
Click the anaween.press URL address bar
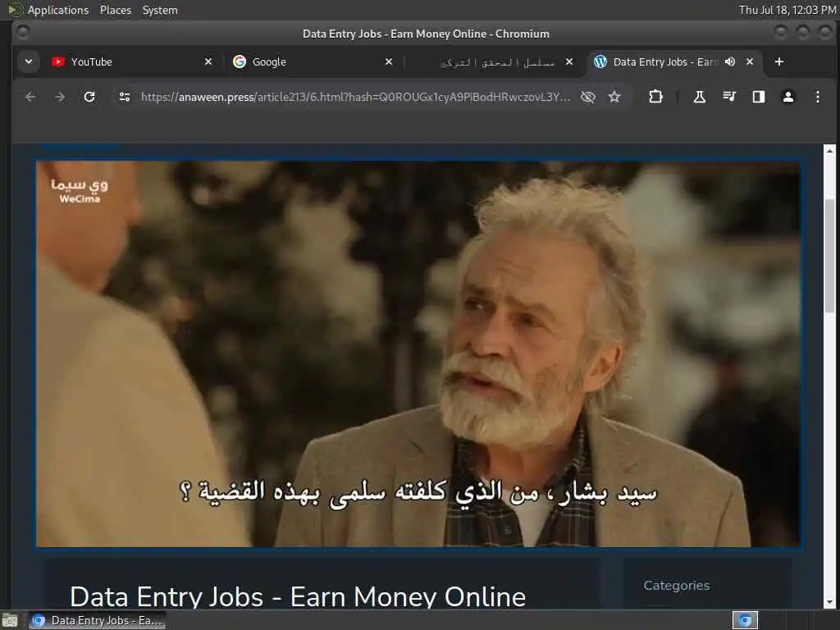355,97
